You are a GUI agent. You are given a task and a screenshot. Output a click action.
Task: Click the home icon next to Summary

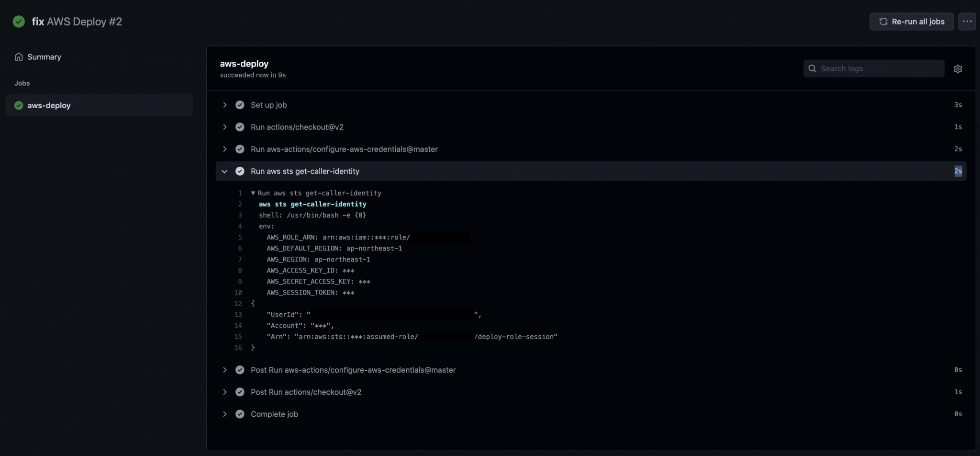pyautogui.click(x=18, y=57)
